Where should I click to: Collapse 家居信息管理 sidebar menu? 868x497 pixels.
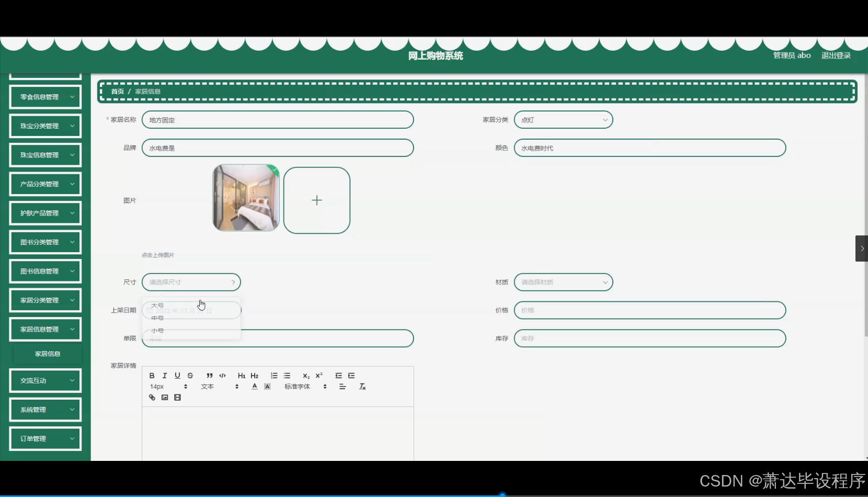(x=45, y=329)
